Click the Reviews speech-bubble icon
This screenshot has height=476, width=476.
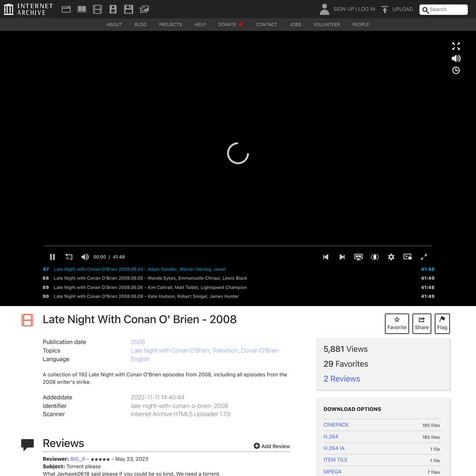coord(27,445)
